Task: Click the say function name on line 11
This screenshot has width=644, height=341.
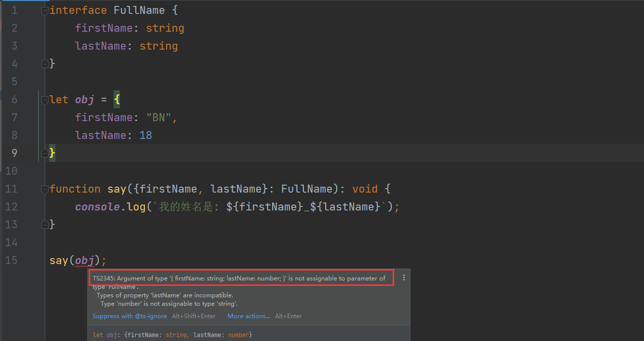Action: pos(117,189)
